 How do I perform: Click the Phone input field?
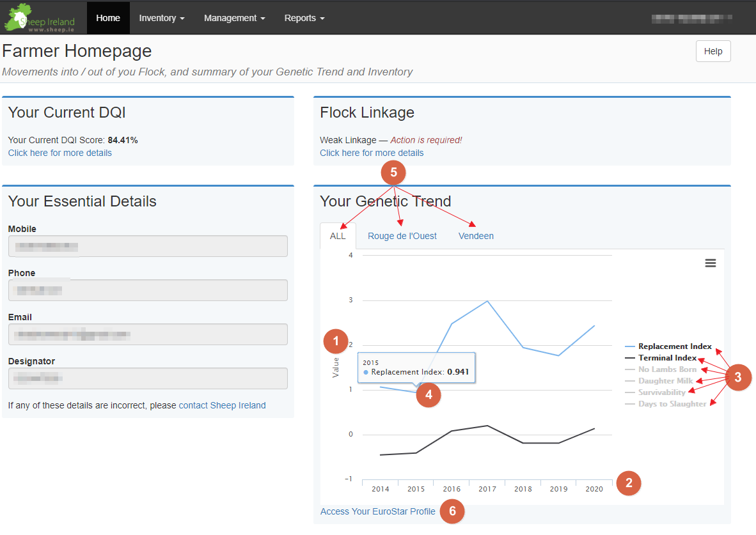pos(148,290)
